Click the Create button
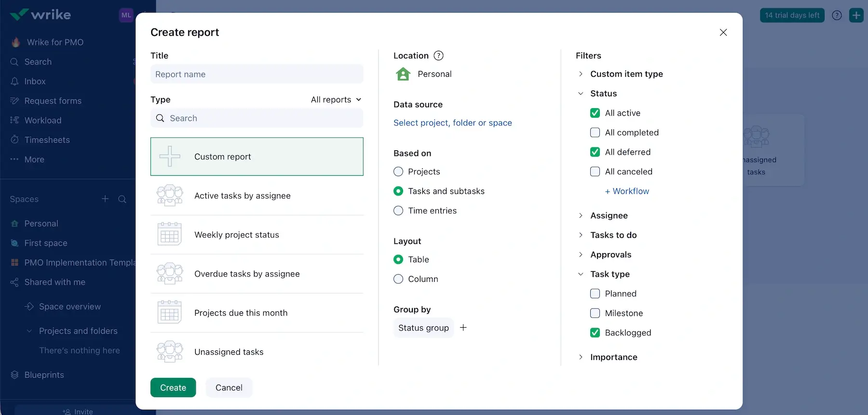Image resolution: width=868 pixels, height=415 pixels. (173, 387)
